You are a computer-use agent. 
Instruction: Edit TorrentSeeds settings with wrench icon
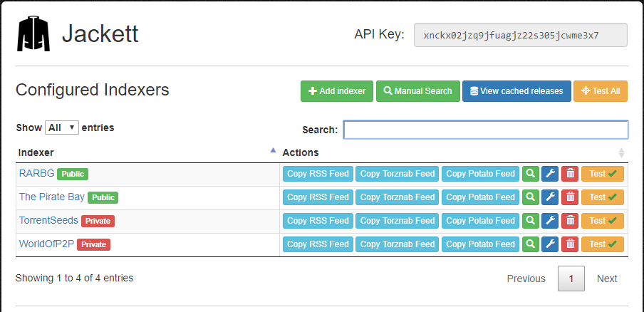[550, 220]
